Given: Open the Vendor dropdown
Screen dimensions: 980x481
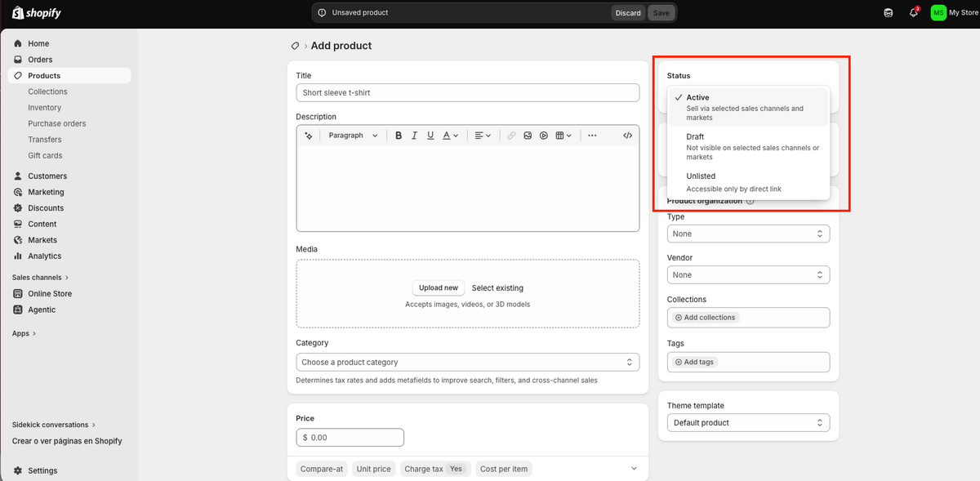Looking at the screenshot, I should [x=748, y=275].
